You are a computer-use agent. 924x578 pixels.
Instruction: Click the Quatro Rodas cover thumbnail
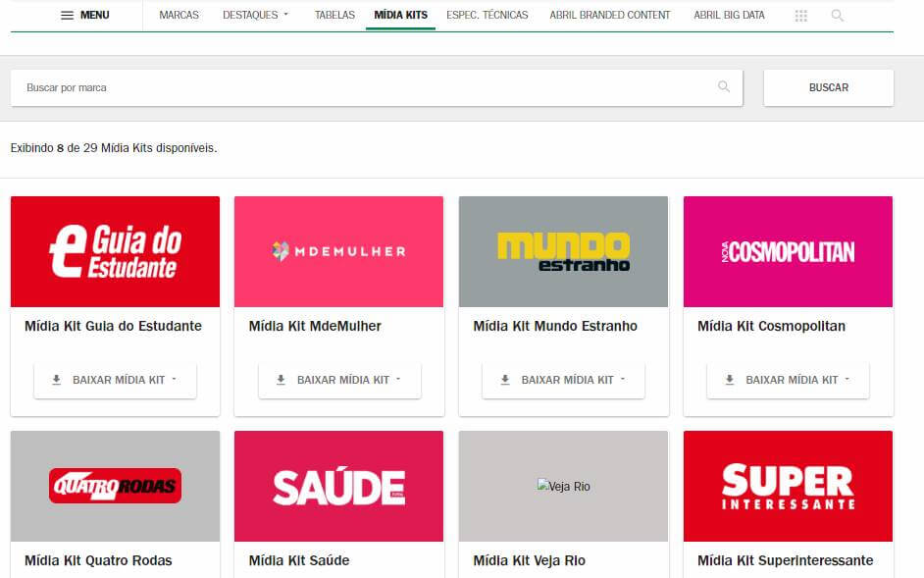[x=114, y=486]
